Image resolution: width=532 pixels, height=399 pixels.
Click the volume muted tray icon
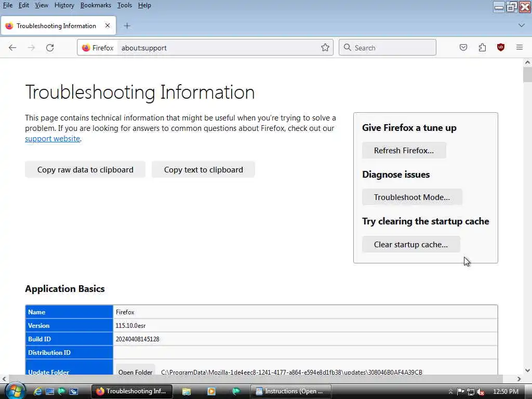point(480,392)
